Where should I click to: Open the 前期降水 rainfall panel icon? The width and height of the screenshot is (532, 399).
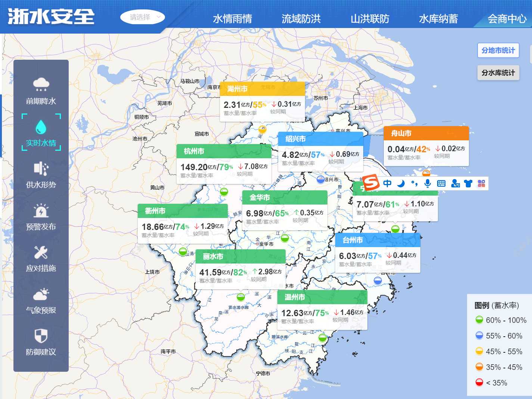pyautogui.click(x=41, y=85)
